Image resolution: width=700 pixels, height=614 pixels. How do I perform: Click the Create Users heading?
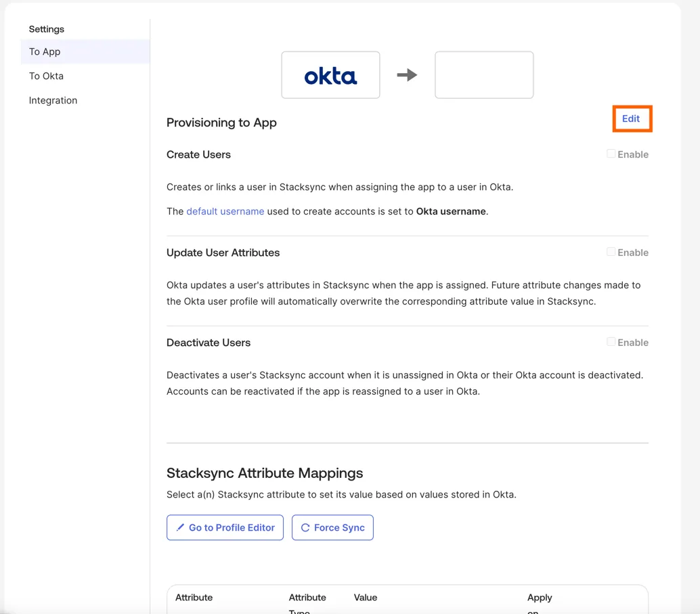pyautogui.click(x=198, y=154)
